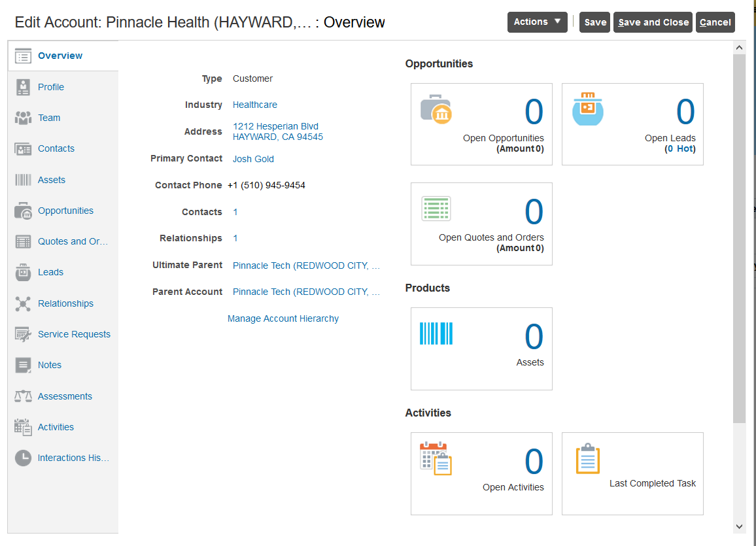The width and height of the screenshot is (756, 546).
Task: Select the Last Completed Task clipboard icon
Action: click(588, 458)
